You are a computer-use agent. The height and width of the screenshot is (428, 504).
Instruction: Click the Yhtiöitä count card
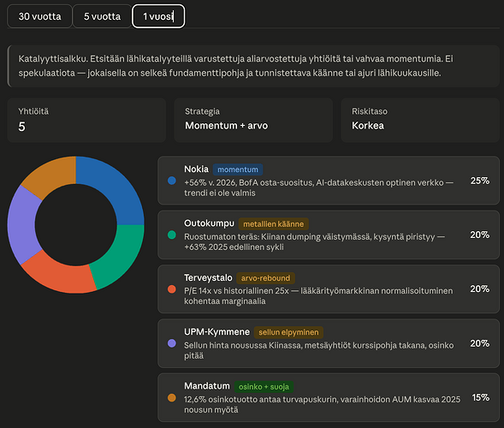pos(86,120)
